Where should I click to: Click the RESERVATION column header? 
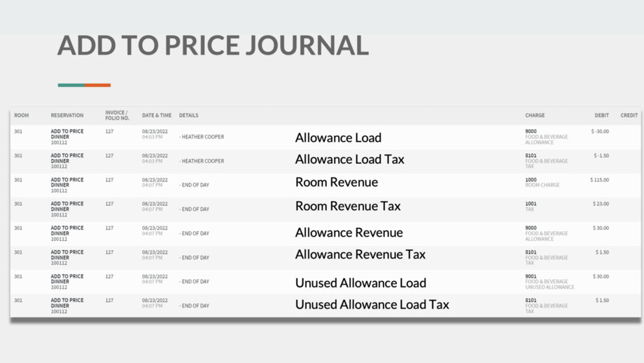pos(67,116)
